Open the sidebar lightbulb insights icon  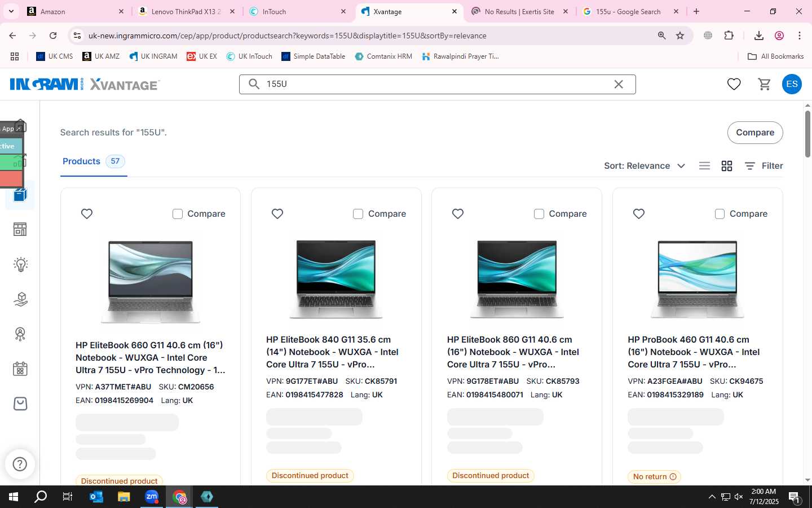click(20, 264)
